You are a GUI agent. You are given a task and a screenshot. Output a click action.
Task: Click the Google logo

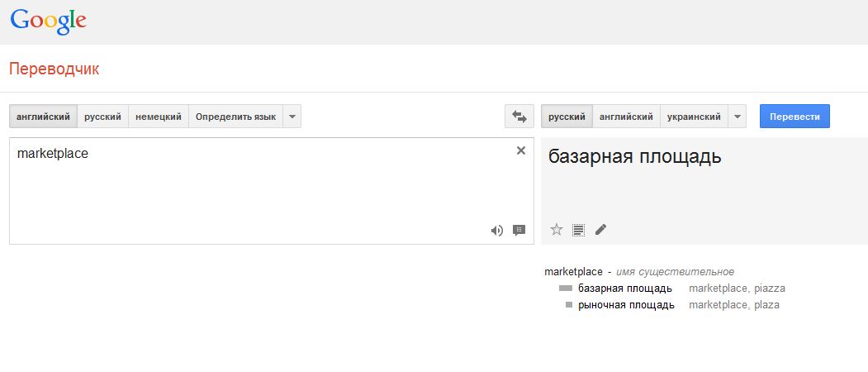(49, 22)
